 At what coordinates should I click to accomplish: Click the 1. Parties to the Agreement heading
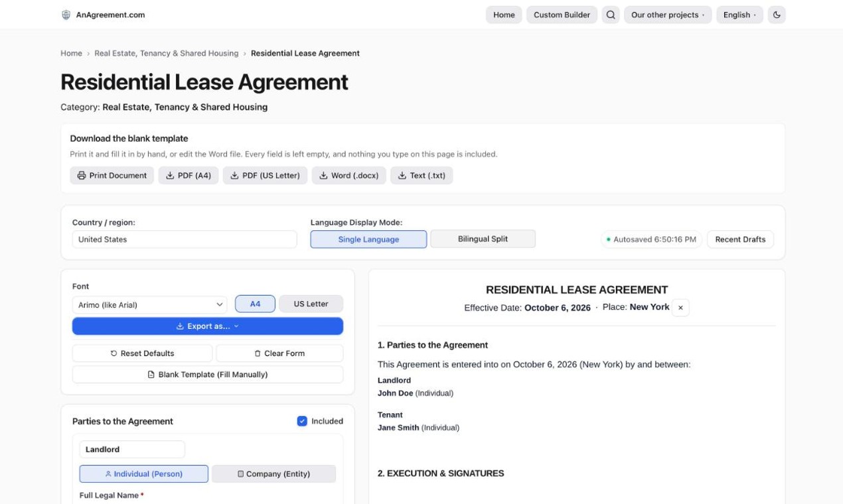coord(433,345)
